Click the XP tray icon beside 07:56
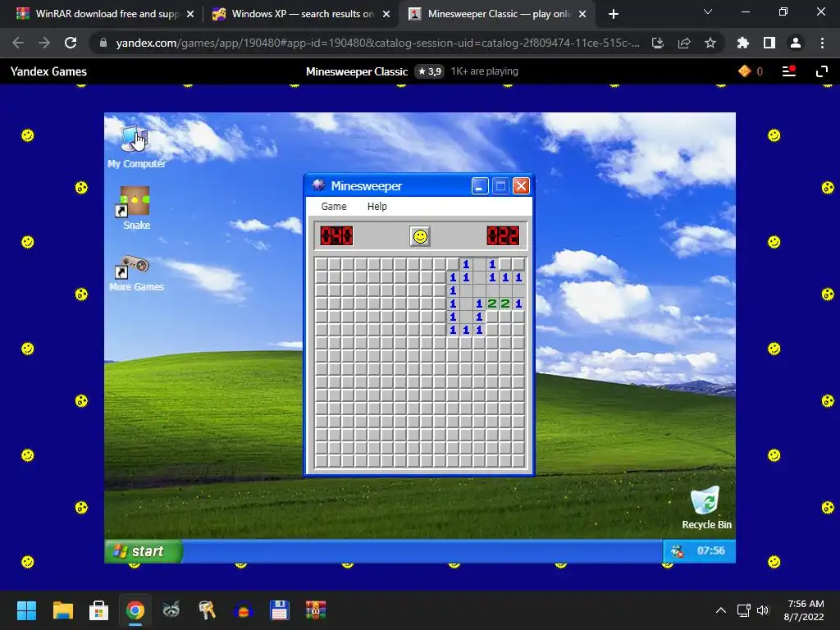Screen dimensions: 840x630 click(677, 550)
